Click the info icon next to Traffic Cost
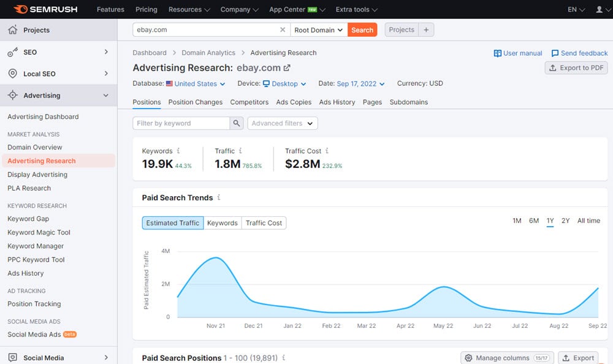Viewport: 613px width, 364px height. point(327,151)
